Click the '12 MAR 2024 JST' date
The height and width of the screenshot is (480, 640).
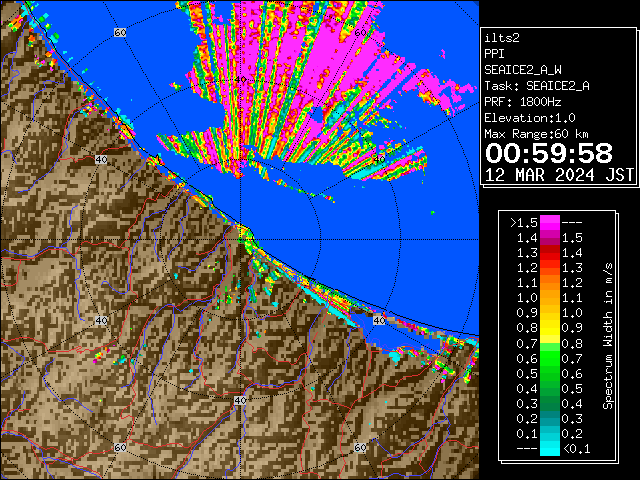[559, 175]
